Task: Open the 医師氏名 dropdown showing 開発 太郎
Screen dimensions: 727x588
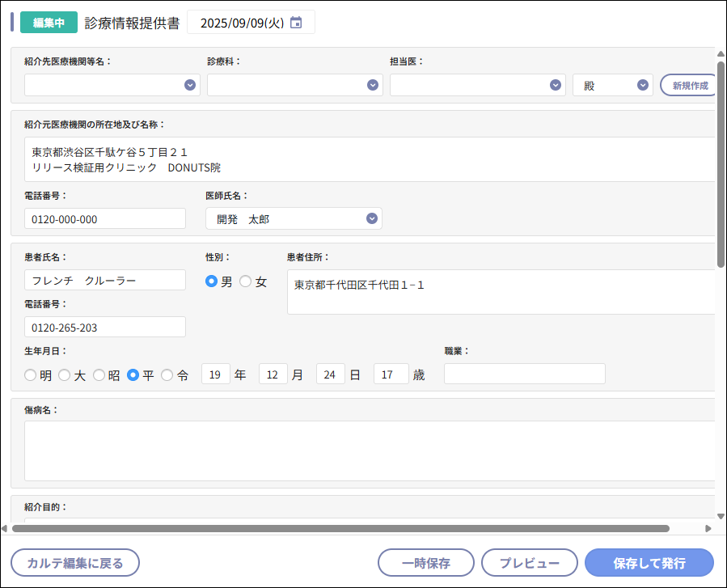Action: pyautogui.click(x=294, y=218)
